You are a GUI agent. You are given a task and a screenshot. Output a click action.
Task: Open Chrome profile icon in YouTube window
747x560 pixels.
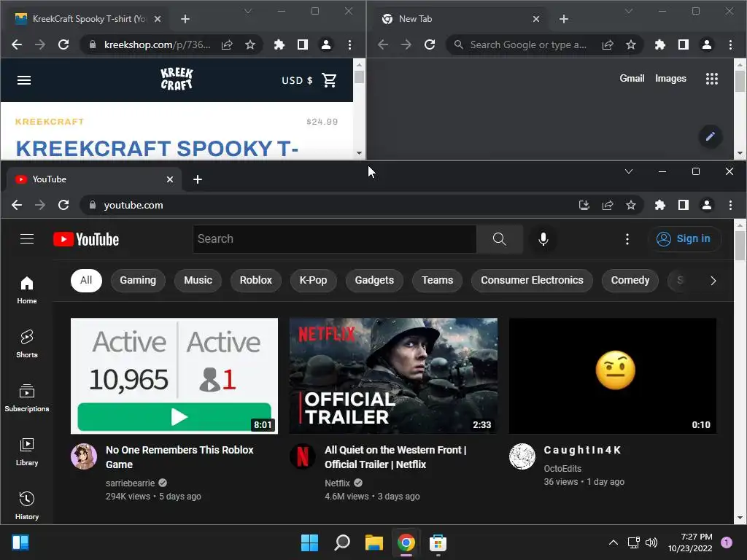tap(706, 205)
